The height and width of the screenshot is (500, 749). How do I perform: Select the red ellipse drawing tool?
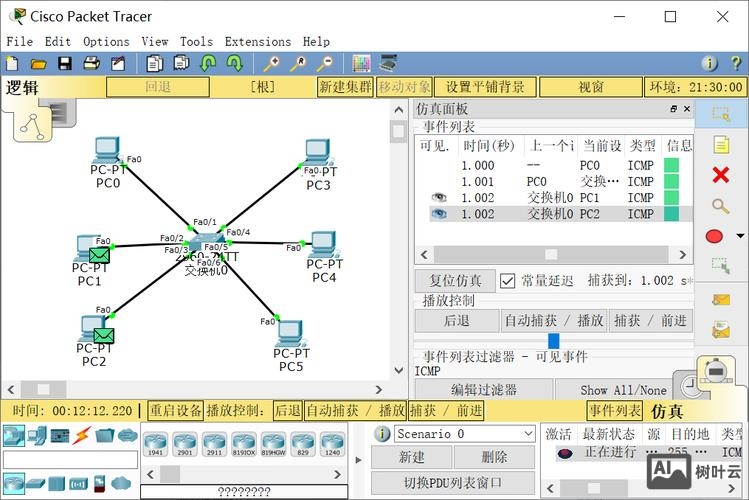(714, 236)
